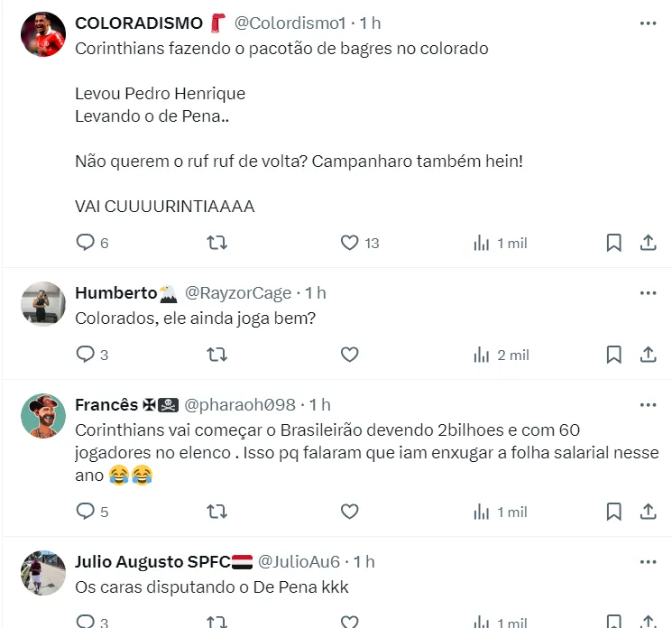
Task: Like COLORADISMO's tweet with 13 likes
Action: click(x=349, y=243)
